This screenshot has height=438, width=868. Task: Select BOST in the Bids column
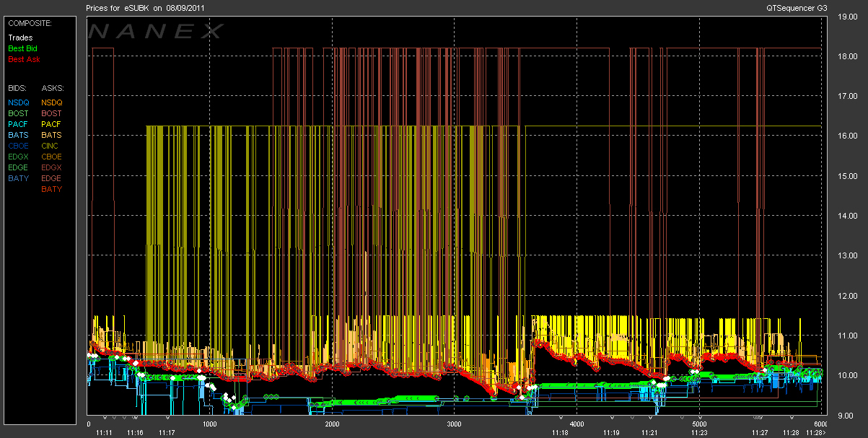(19, 113)
